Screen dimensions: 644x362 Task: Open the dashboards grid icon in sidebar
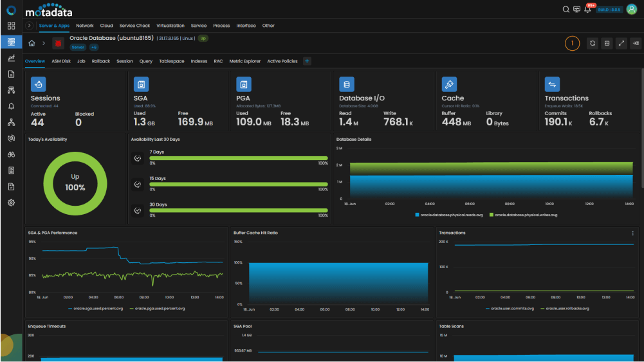point(11,26)
